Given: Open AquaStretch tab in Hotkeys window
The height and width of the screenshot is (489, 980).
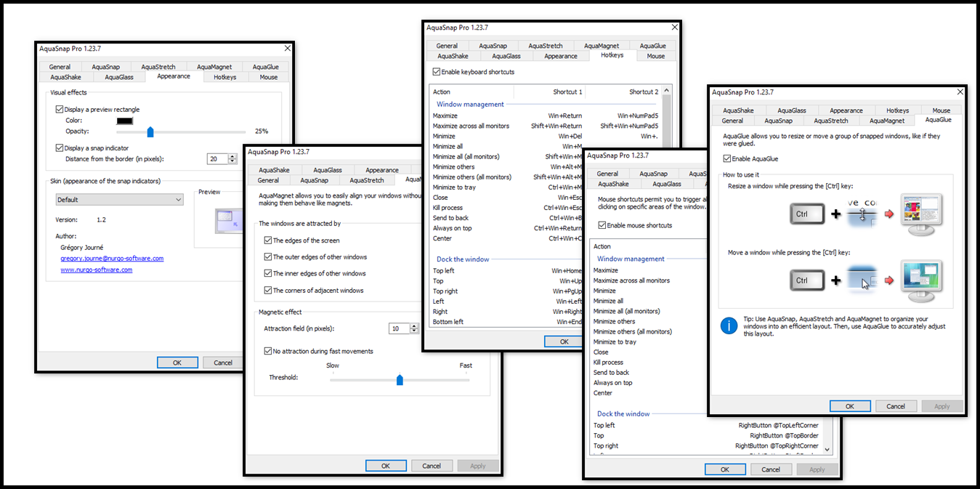Looking at the screenshot, I should [545, 46].
